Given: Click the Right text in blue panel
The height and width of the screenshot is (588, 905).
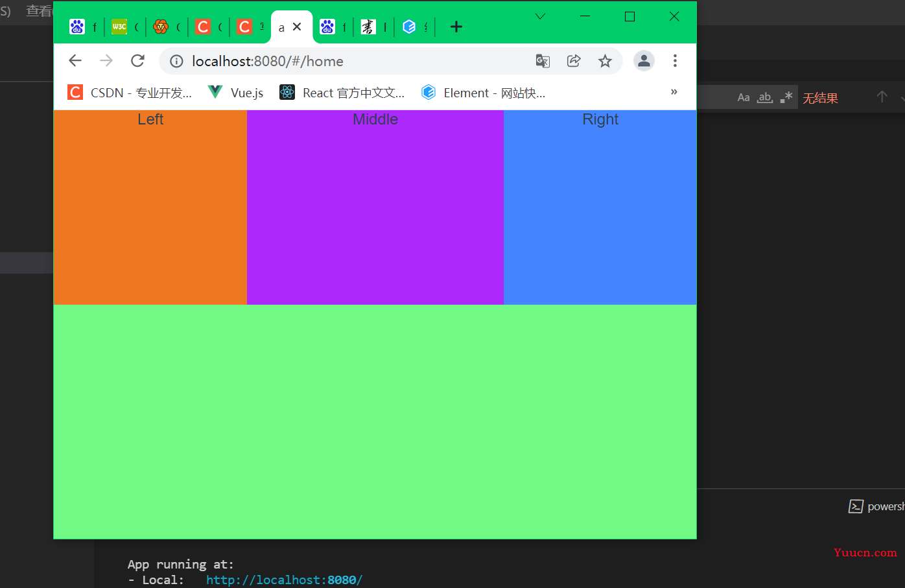Looking at the screenshot, I should [600, 119].
